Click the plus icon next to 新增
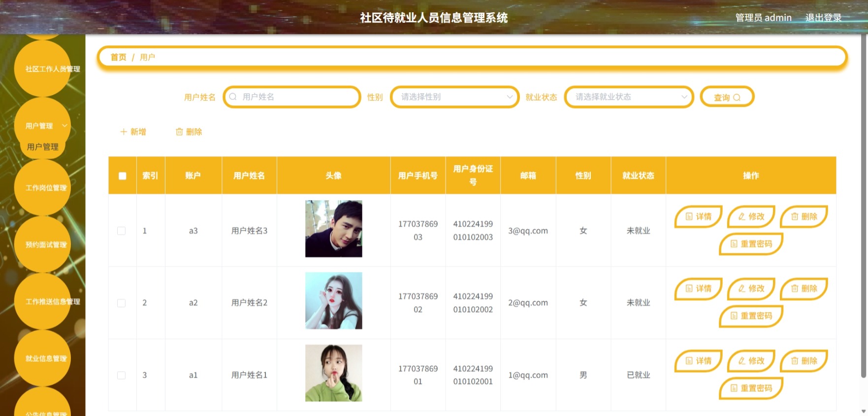 point(124,132)
